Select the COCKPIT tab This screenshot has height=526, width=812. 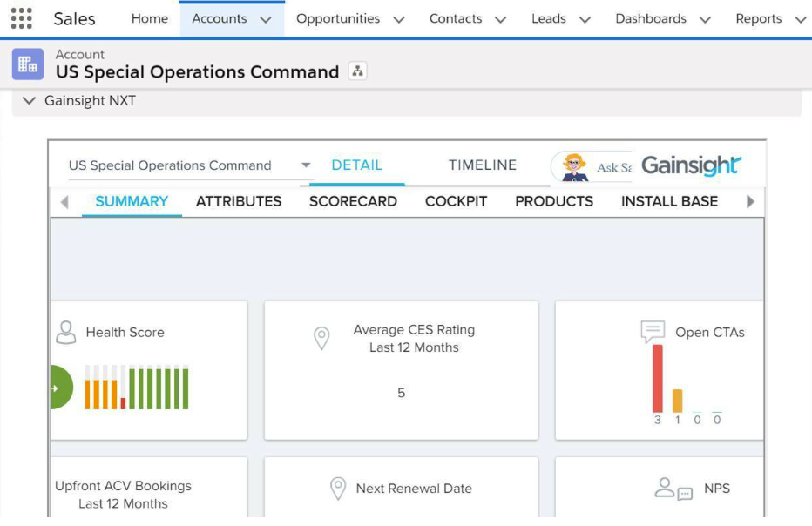click(456, 201)
